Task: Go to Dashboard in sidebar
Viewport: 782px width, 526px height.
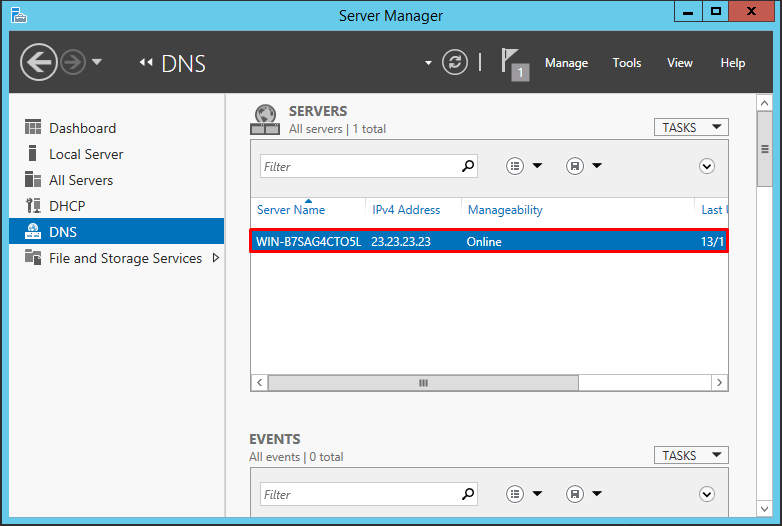Action: point(117,128)
